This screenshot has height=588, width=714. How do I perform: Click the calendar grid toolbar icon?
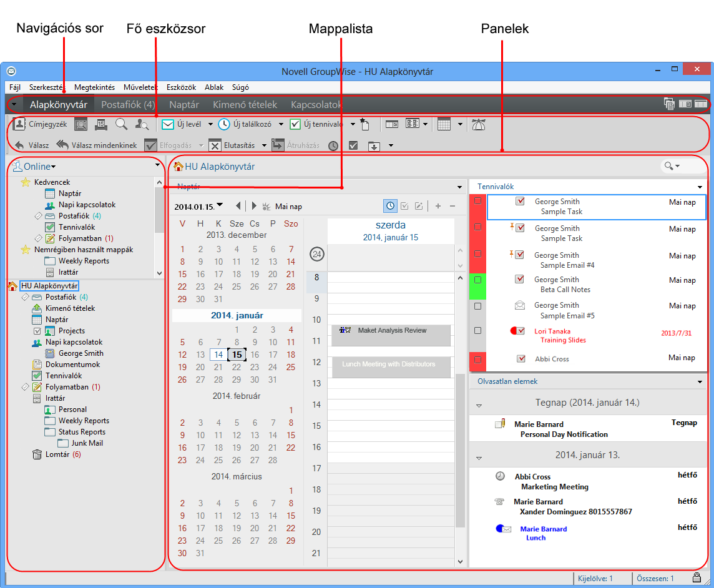(x=444, y=124)
